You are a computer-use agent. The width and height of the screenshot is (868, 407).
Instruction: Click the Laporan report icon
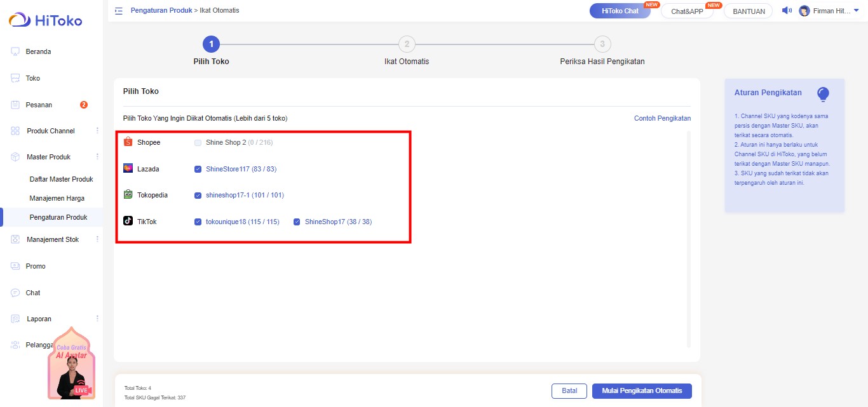pos(16,319)
